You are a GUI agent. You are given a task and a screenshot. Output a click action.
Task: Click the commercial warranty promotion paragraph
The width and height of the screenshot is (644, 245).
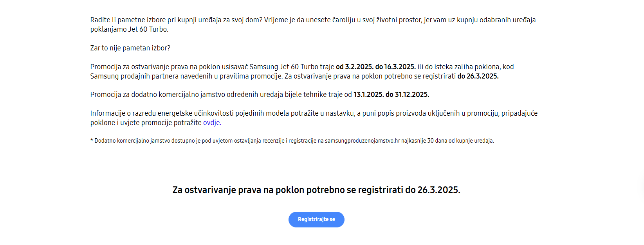tap(260, 94)
